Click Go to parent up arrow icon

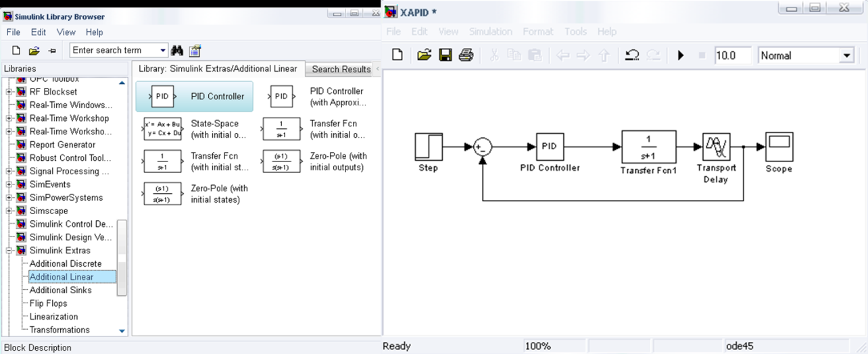pos(604,55)
